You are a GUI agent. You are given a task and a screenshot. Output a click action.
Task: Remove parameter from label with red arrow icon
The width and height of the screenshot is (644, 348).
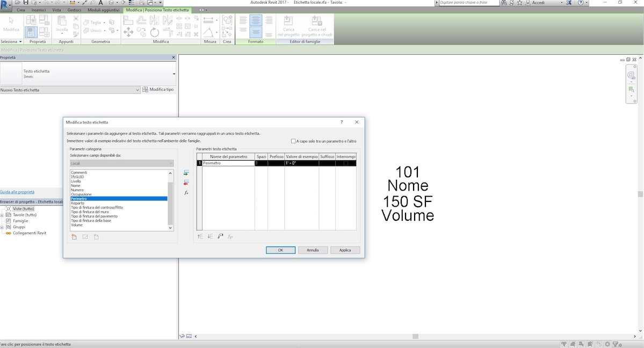[186, 182]
